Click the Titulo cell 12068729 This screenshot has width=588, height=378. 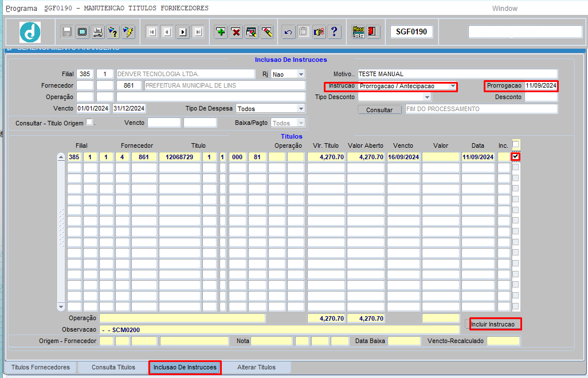[179, 157]
